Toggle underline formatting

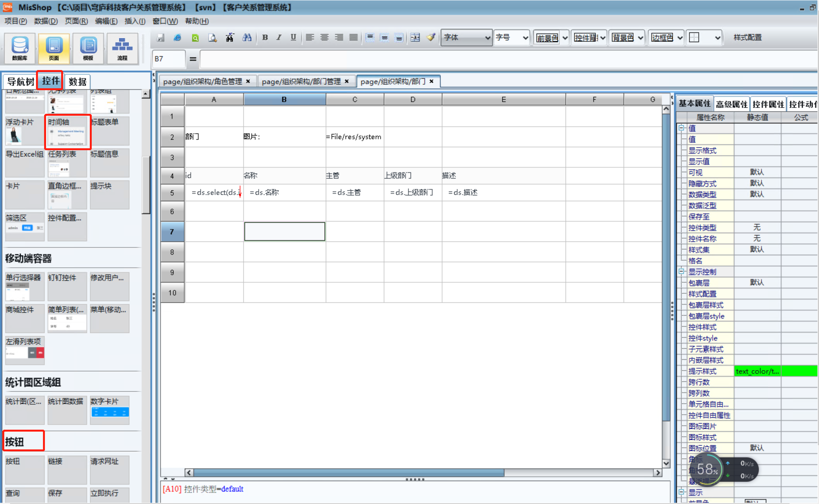(x=293, y=38)
